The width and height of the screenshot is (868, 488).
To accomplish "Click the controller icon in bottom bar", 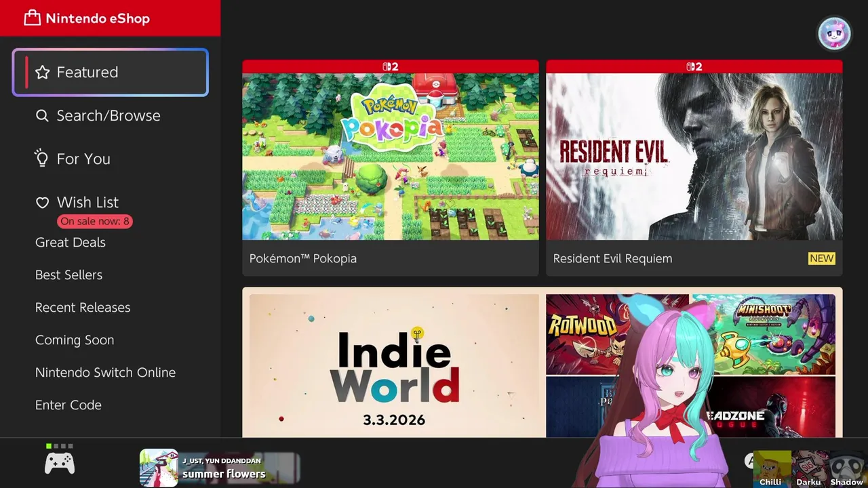I will (x=60, y=463).
